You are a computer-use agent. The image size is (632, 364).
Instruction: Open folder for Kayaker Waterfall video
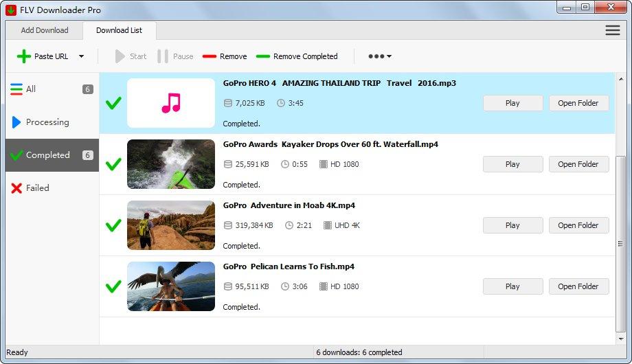[x=578, y=164]
